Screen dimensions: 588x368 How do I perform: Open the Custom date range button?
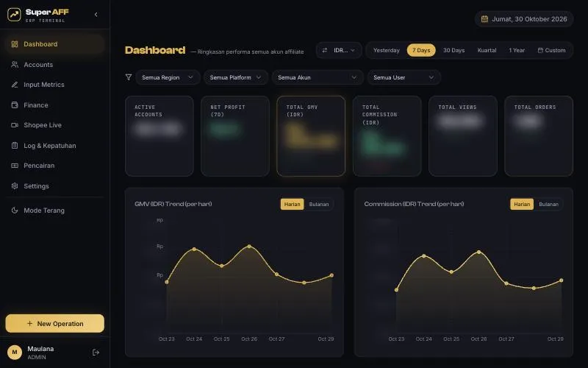(x=551, y=50)
